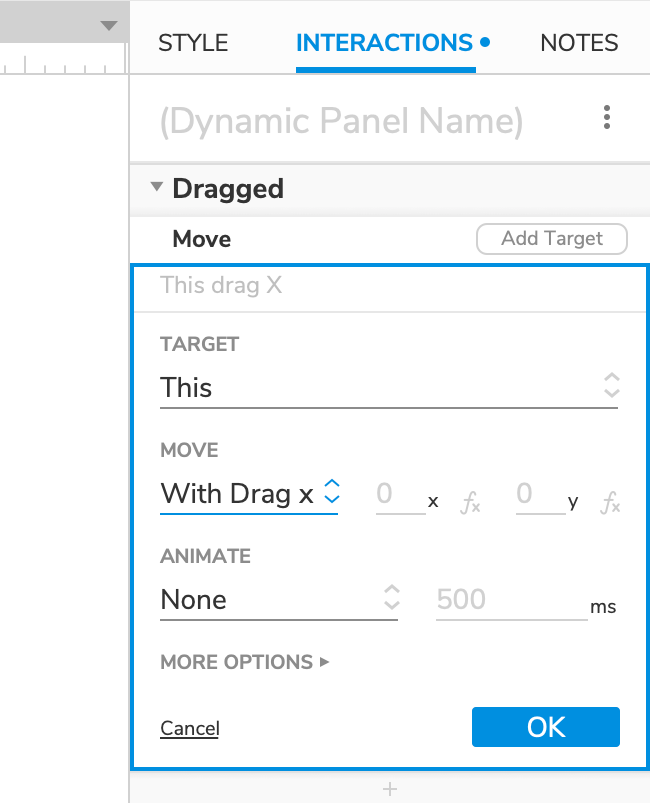Click the animation duration ms field
The height and width of the screenshot is (803, 650).
(x=510, y=600)
